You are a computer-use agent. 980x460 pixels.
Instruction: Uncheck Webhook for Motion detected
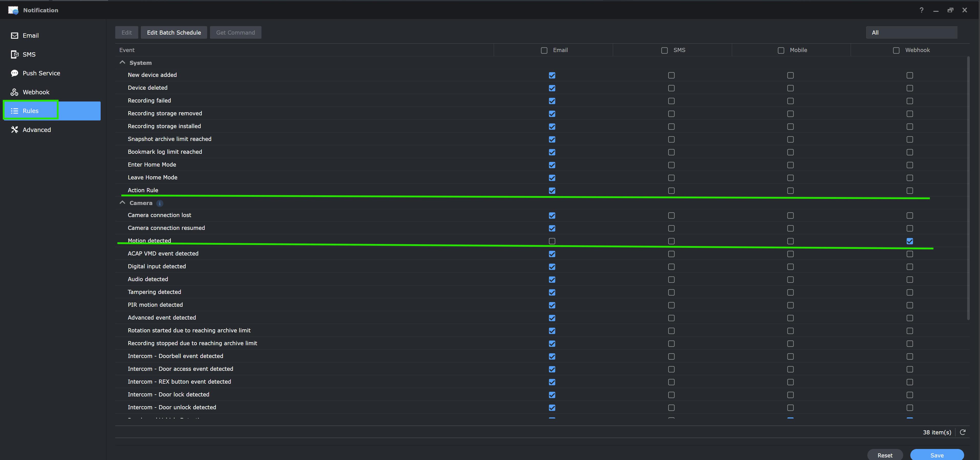click(910, 241)
